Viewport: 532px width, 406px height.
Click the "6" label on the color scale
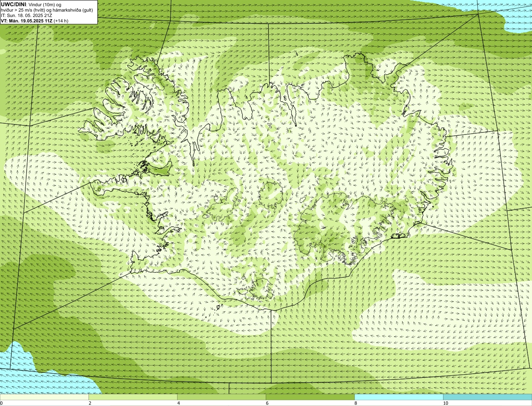[267, 403]
